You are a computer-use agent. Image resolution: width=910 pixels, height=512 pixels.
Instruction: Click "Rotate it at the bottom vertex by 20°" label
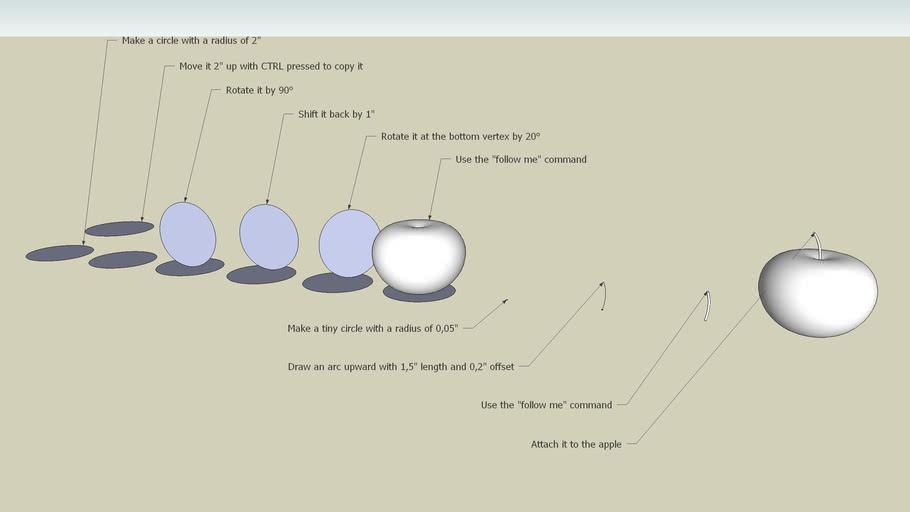coord(460,136)
